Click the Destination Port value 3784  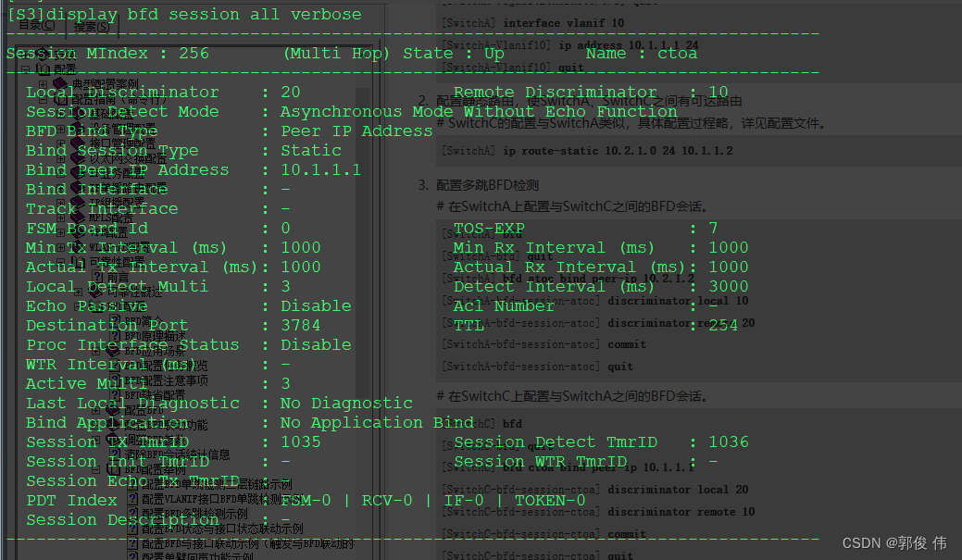pyautogui.click(x=301, y=325)
